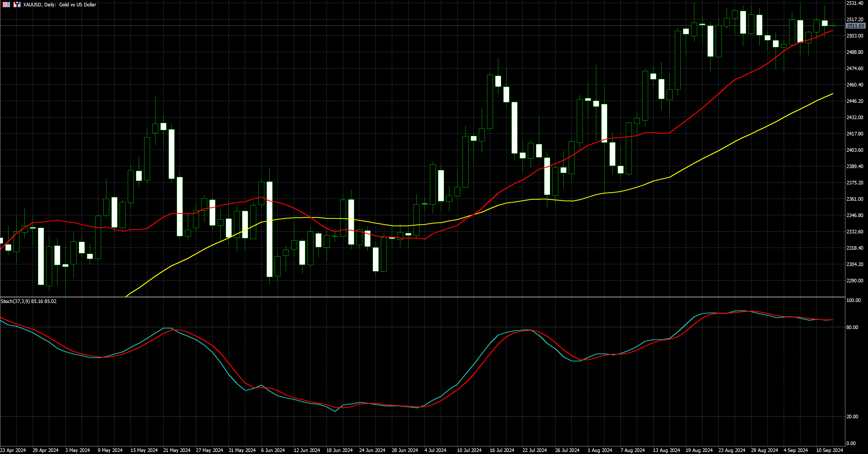The height and width of the screenshot is (454, 868).
Task: Click the 23 Apr 2024 date label
Action: pyautogui.click(x=13, y=450)
